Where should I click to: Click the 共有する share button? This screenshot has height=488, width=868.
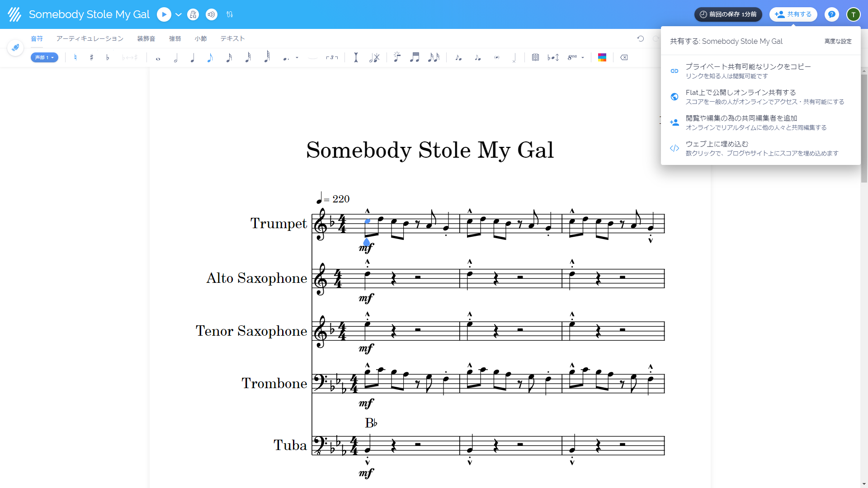point(793,14)
